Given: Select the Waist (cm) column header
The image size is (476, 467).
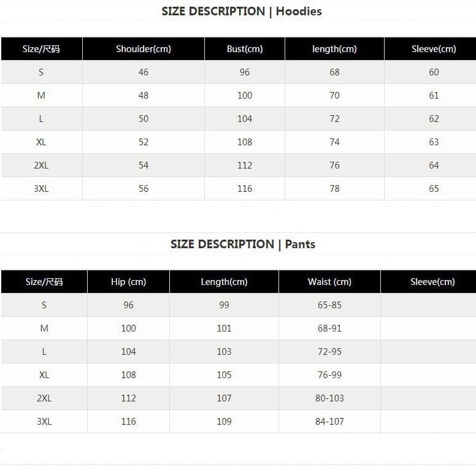Looking at the screenshot, I should click(329, 282).
